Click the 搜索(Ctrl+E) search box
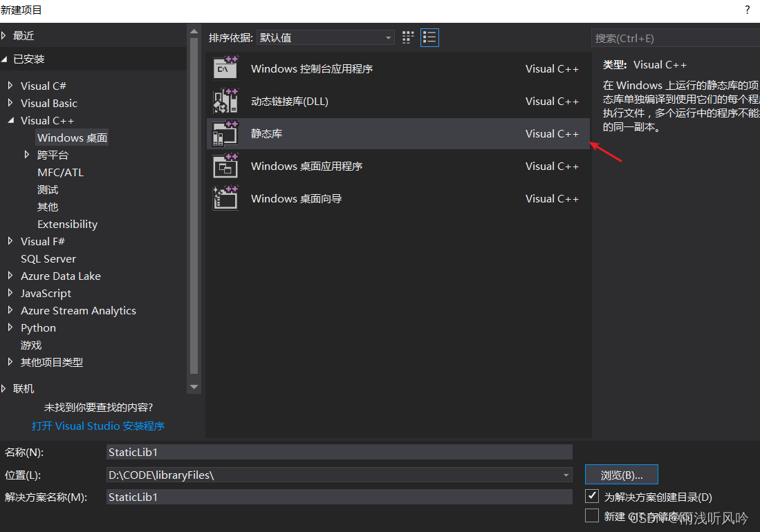Viewport: 760px width, 532px height. pyautogui.click(x=675, y=38)
